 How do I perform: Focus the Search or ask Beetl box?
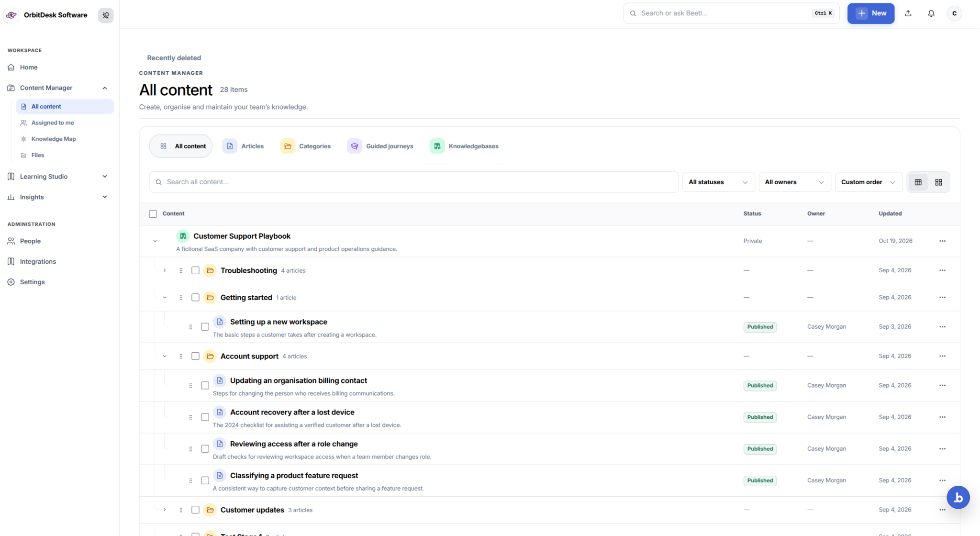pos(731,13)
